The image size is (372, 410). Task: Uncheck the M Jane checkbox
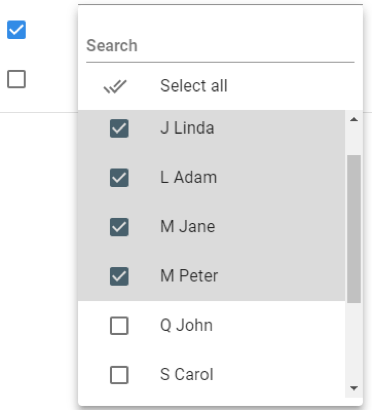point(119,227)
